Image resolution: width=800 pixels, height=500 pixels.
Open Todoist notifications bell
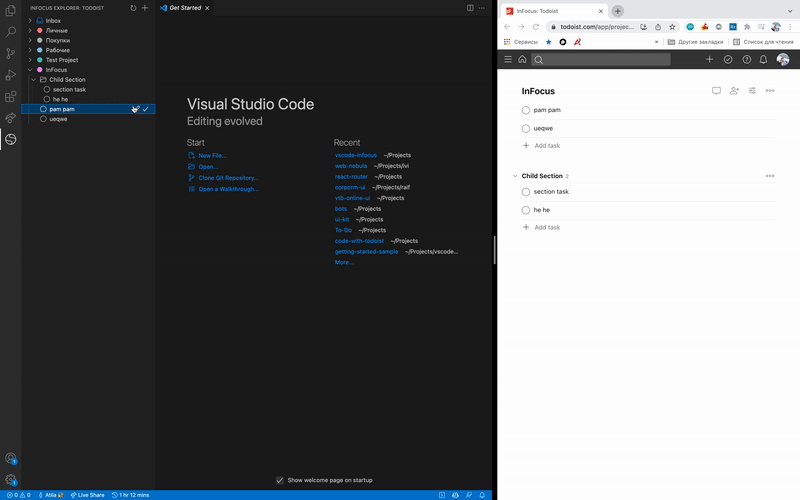tap(763, 59)
